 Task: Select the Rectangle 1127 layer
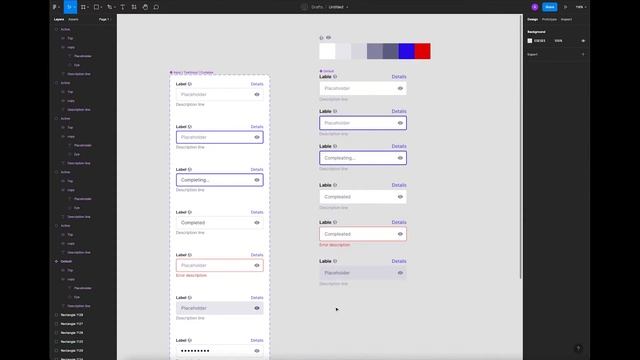point(83,324)
